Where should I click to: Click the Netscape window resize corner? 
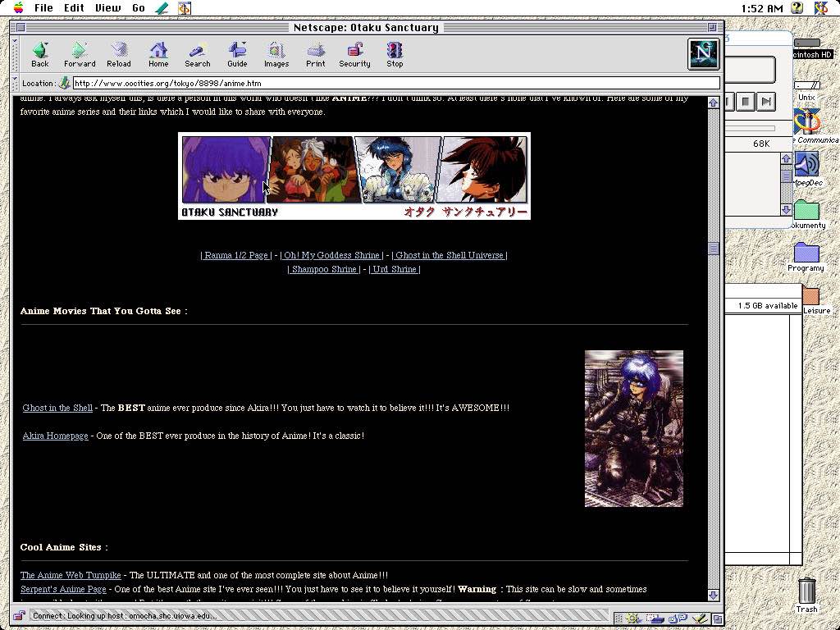(717, 619)
